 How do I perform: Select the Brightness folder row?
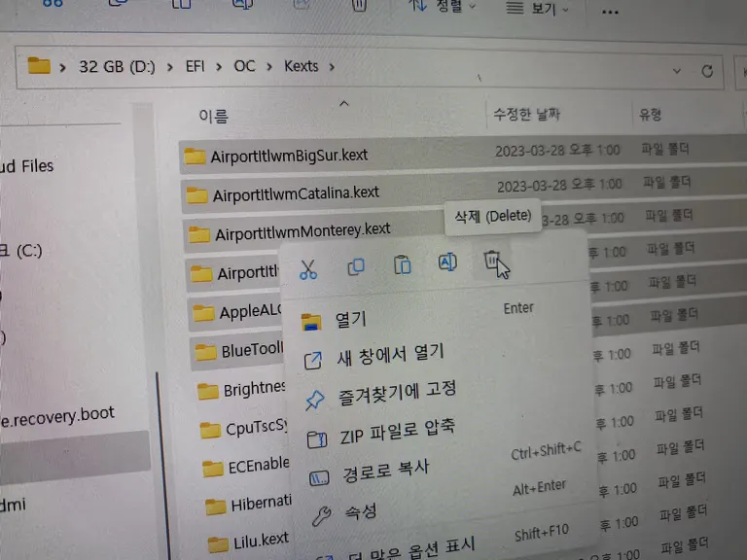pos(241,391)
